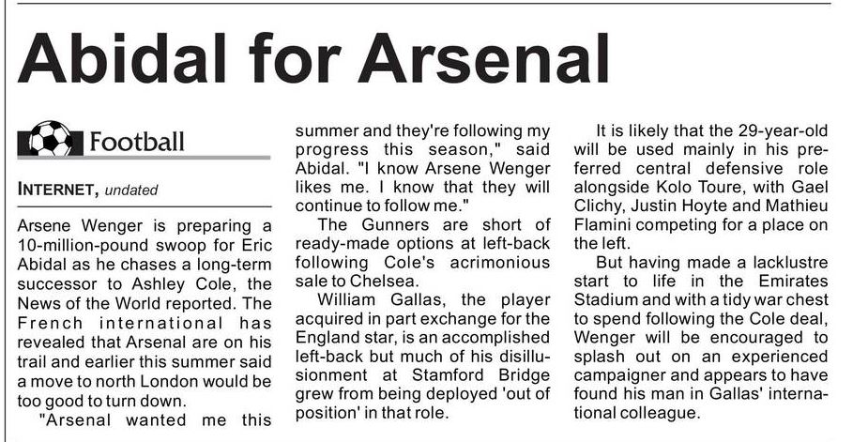
Task: Click the soccer ball icon
Action: point(49,142)
